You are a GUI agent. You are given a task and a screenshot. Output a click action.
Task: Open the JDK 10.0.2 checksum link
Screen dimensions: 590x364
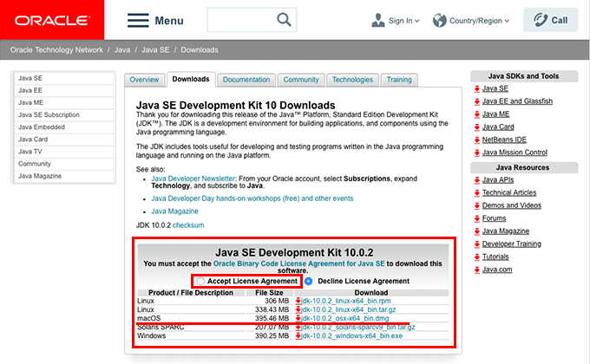[188, 225]
